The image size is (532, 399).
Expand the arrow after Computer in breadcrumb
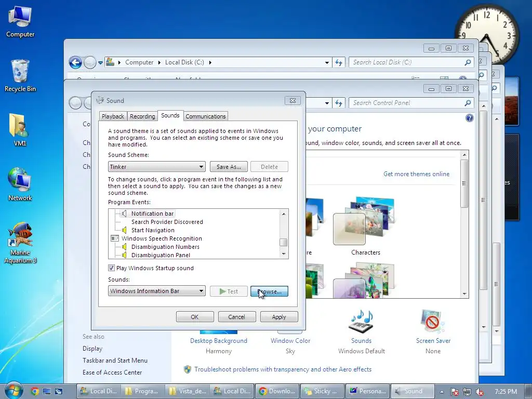coord(159,62)
